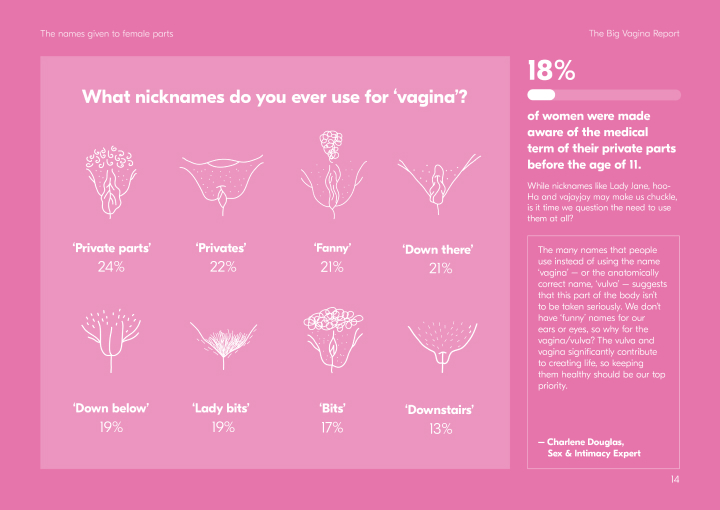Viewport: 720px width, 510px height.
Task: Click the Charlene Douglas attribution
Action: [x=590, y=448]
